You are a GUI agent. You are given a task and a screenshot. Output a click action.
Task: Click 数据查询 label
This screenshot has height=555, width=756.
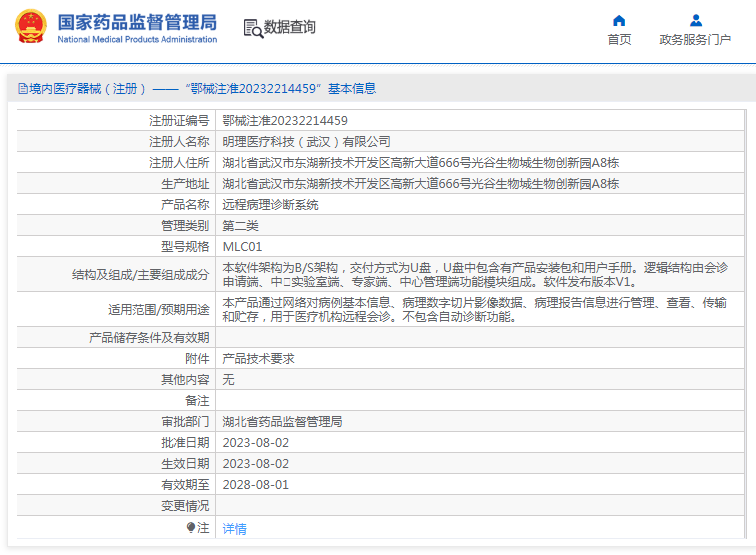pos(290,27)
